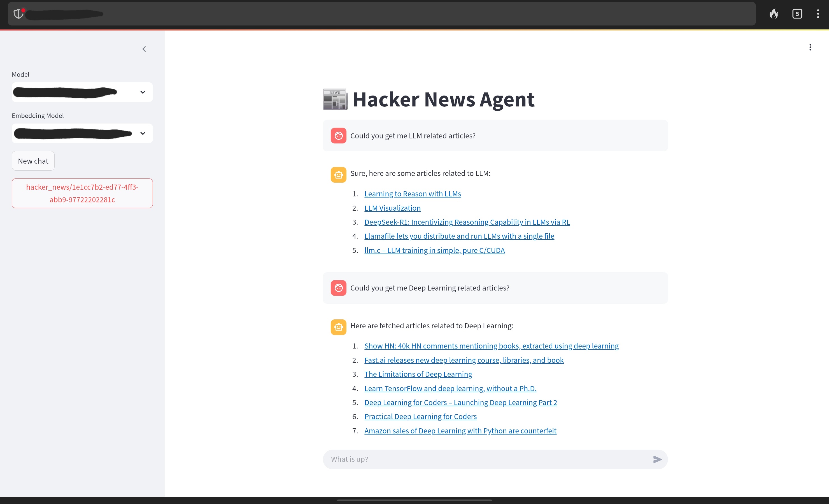Viewport: 829px width, 504px height.
Task: Click the flame icon in browser toolbar
Action: pyautogui.click(x=774, y=14)
